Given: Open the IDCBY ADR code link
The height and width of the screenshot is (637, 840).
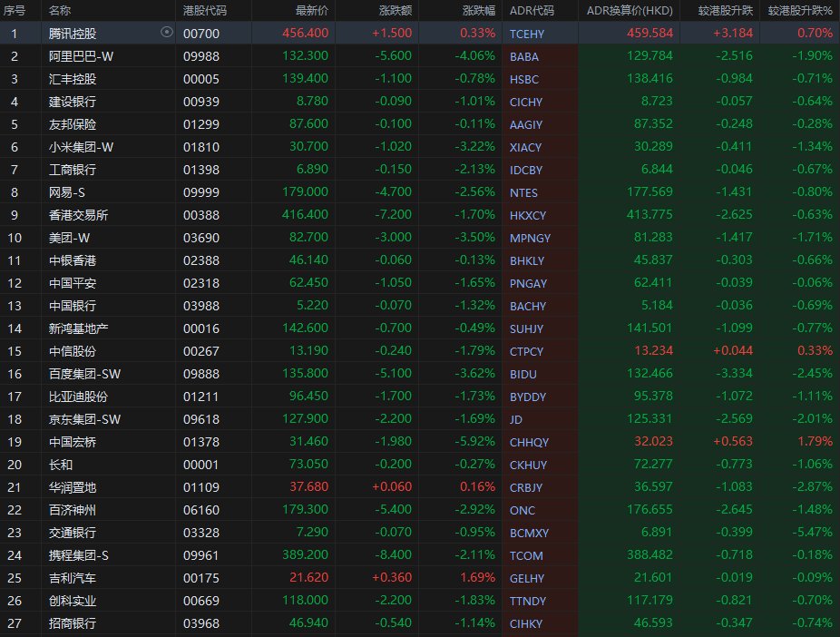Looking at the screenshot, I should click(526, 170).
